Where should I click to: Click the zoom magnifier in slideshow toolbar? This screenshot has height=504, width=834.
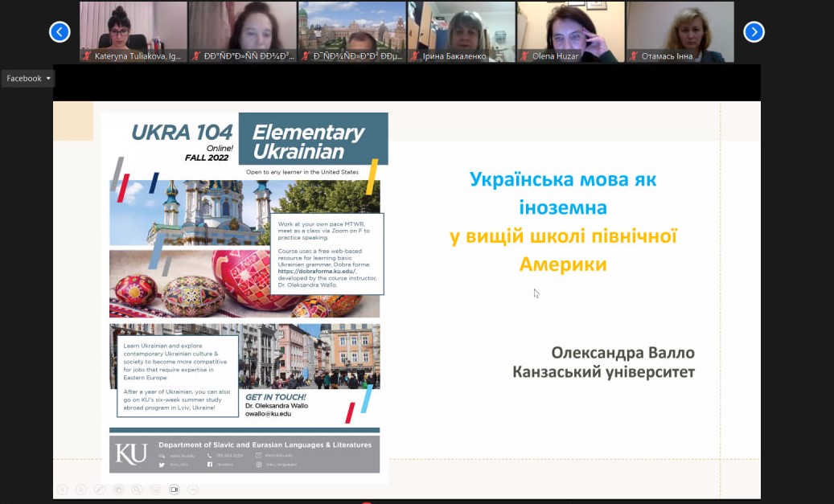(x=137, y=489)
